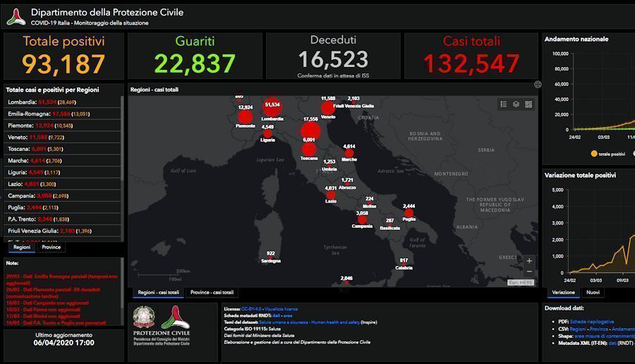635x364 pixels.
Task: Select the Emilia-Romagna row in regions list
Action: [x=62, y=114]
